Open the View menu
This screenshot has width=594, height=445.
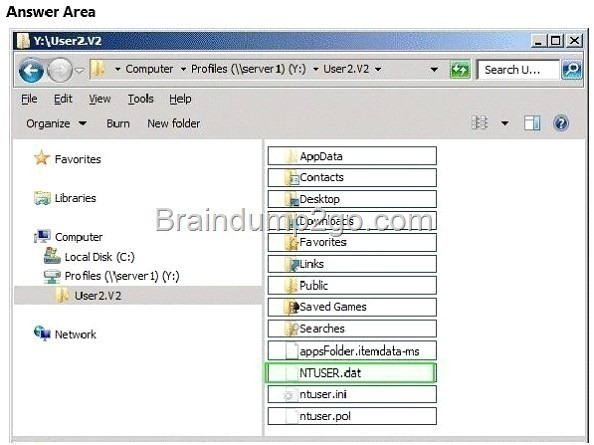coord(100,99)
